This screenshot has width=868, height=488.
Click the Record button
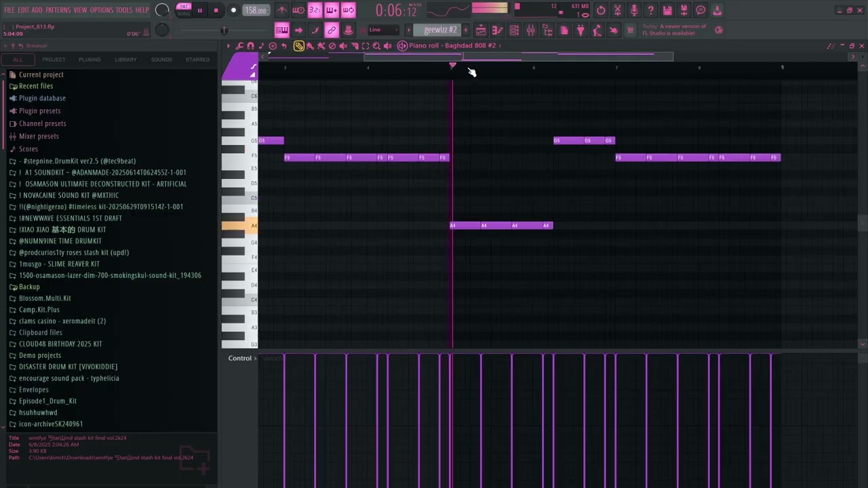tap(233, 10)
